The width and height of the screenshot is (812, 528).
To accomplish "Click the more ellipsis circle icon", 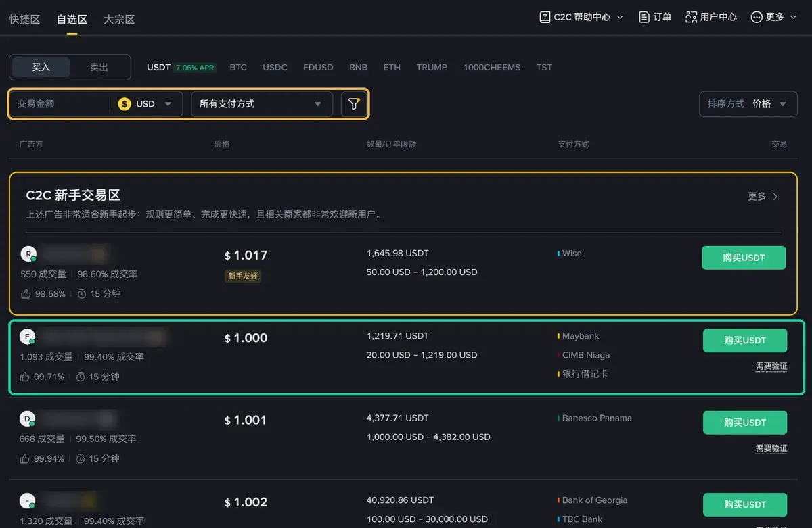I will coord(757,17).
